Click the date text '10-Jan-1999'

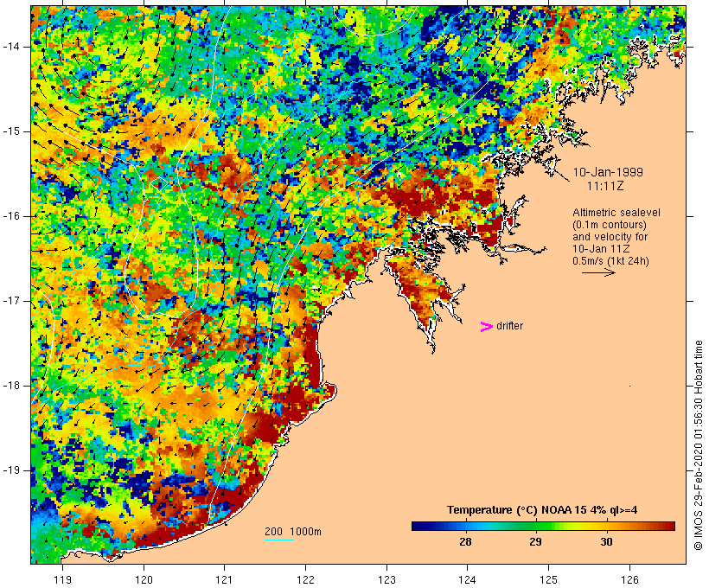click(608, 172)
